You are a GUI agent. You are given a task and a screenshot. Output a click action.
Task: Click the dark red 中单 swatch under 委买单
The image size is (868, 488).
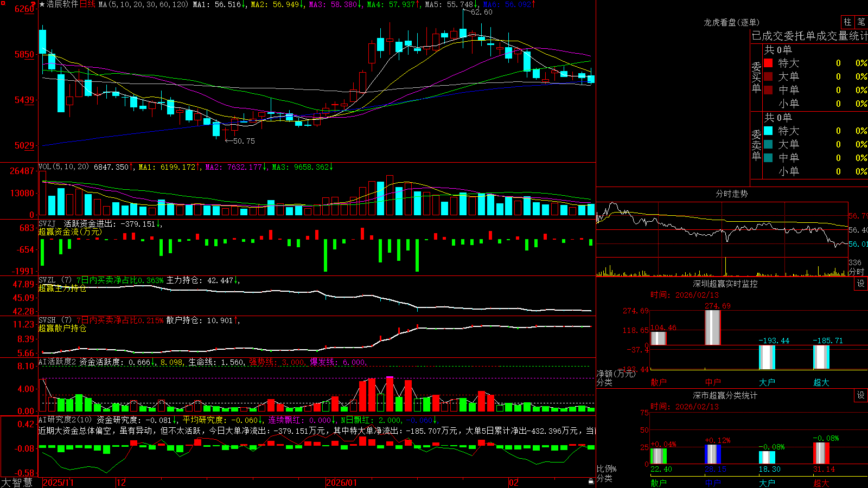coord(768,90)
